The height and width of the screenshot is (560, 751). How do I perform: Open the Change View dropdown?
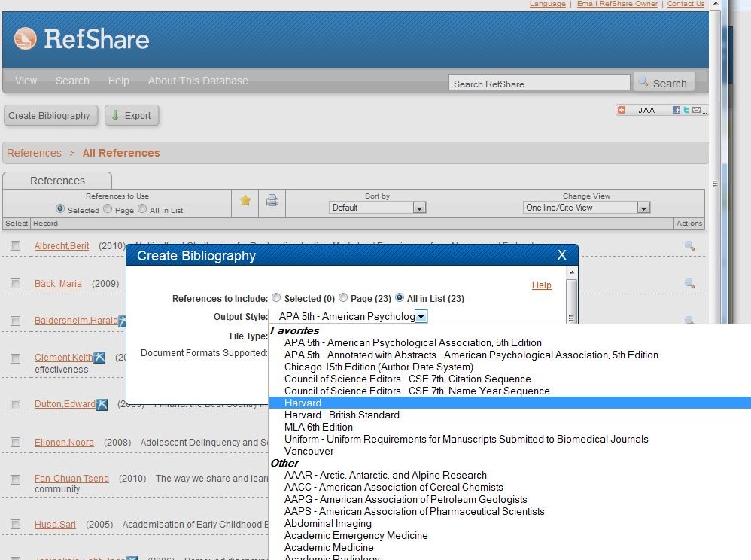click(x=586, y=208)
